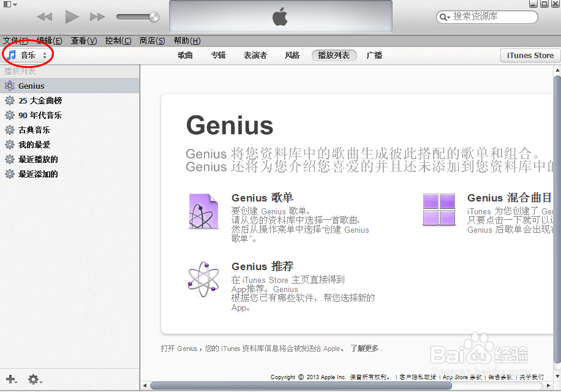
Task: Click the fast-forward next track button
Action: point(97,17)
